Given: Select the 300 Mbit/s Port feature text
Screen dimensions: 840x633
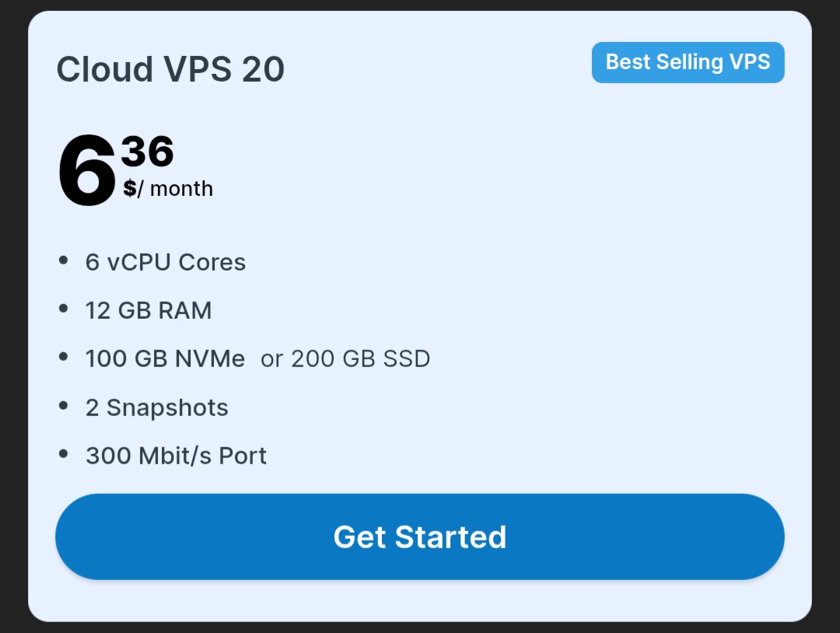Looking at the screenshot, I should [176, 456].
